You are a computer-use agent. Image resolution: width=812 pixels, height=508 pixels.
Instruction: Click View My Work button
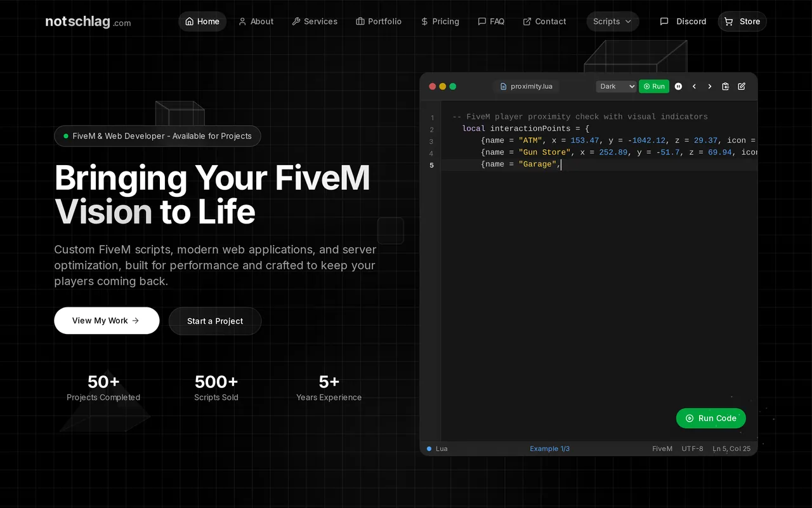tap(107, 321)
